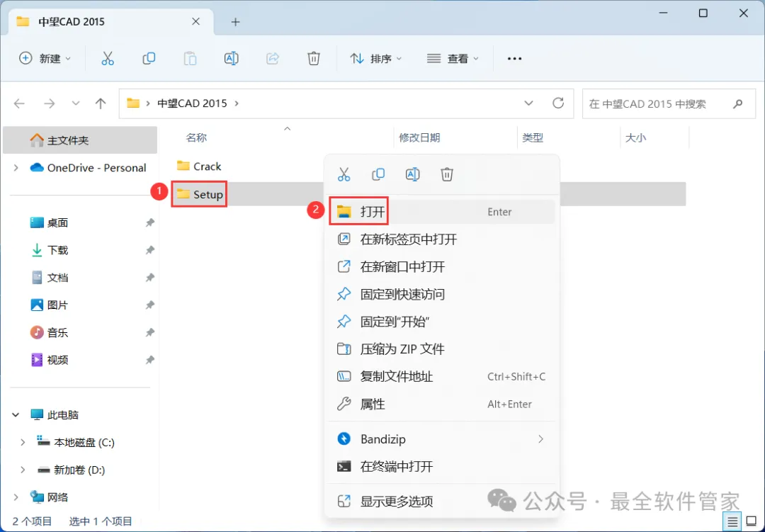Go forward with the right arrow
Viewport: 765px width, 532px height.
(x=50, y=103)
